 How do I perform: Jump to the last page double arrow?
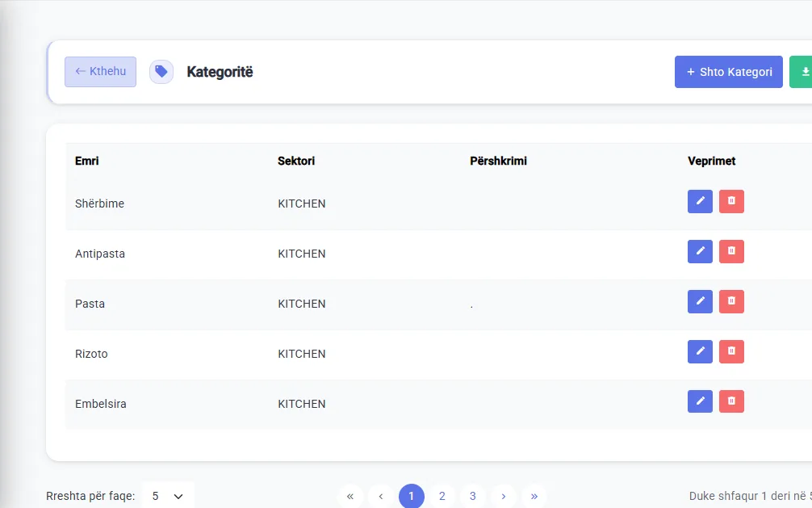pos(534,496)
